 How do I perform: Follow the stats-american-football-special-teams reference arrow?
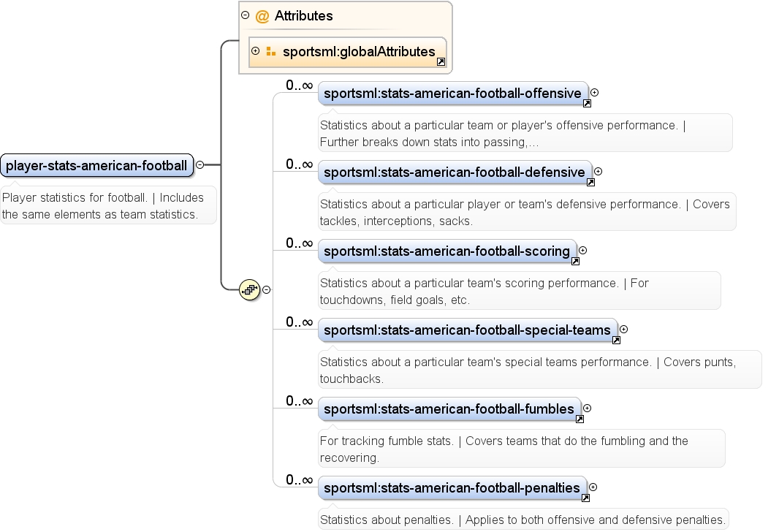click(x=616, y=341)
